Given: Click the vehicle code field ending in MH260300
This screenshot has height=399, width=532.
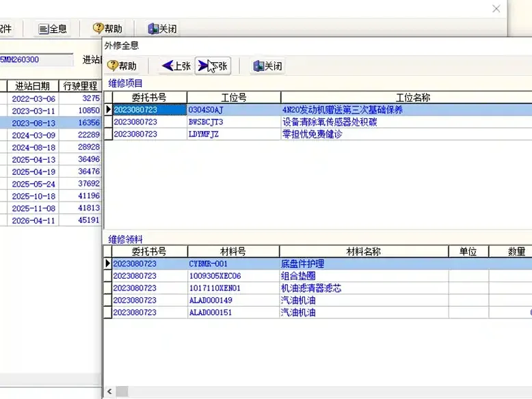Looking at the screenshot, I should 36,59.
